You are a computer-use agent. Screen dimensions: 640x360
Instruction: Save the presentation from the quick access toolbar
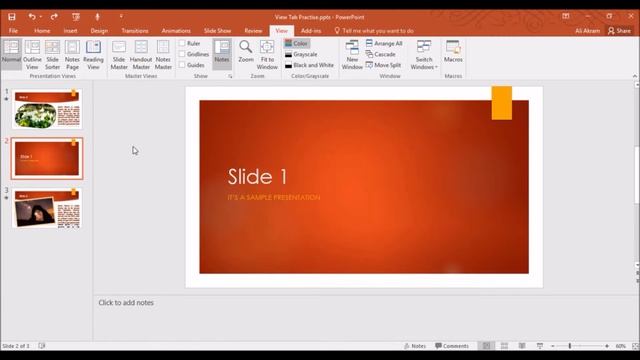tap(11, 17)
